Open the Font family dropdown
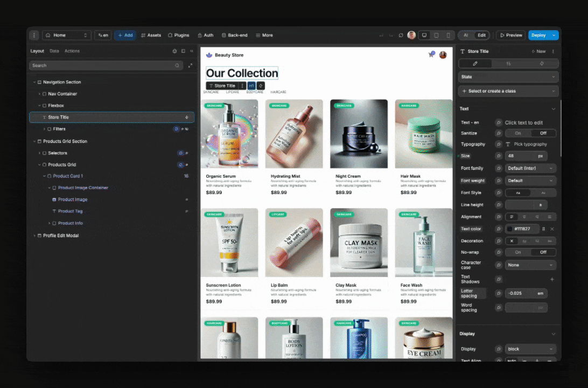588x388 pixels. point(530,169)
